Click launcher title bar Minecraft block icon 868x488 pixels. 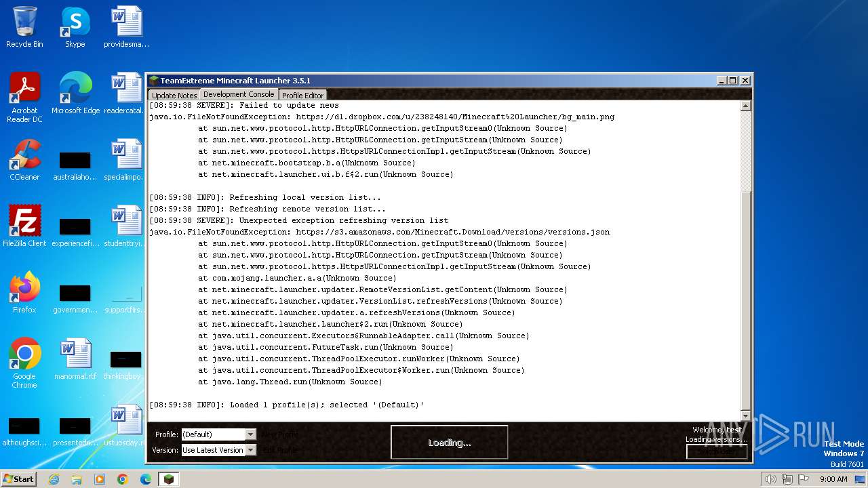(x=154, y=80)
